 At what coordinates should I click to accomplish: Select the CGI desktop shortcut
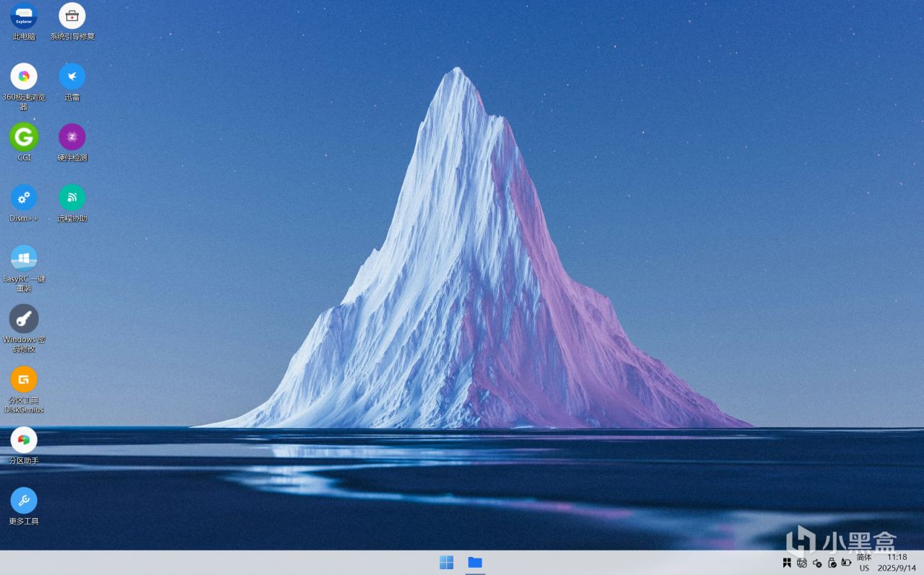coord(24,143)
